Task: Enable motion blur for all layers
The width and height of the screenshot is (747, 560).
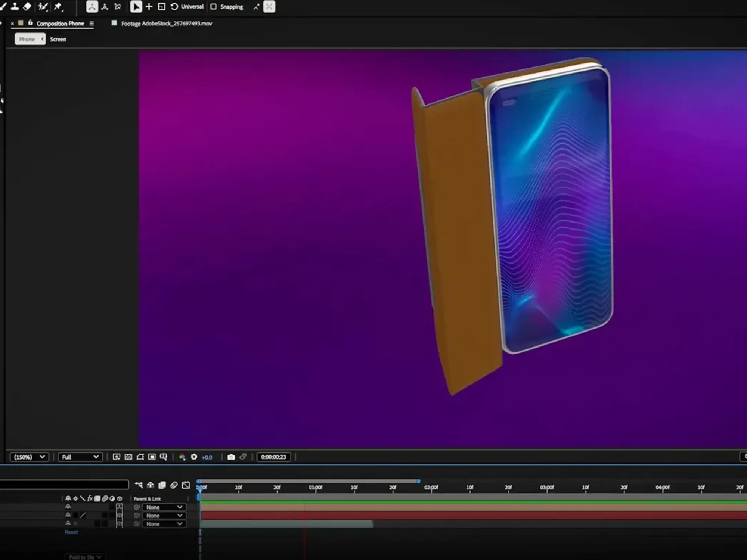Action: coord(174,485)
